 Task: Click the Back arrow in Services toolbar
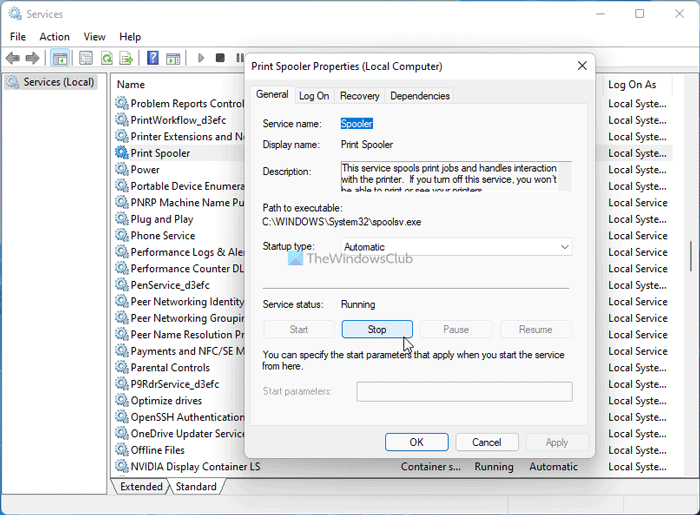coord(13,58)
